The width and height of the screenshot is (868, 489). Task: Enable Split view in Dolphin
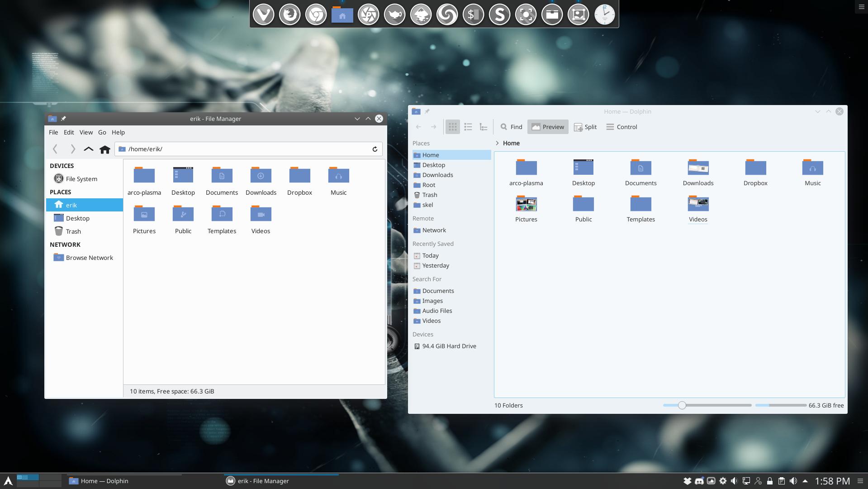[585, 127]
